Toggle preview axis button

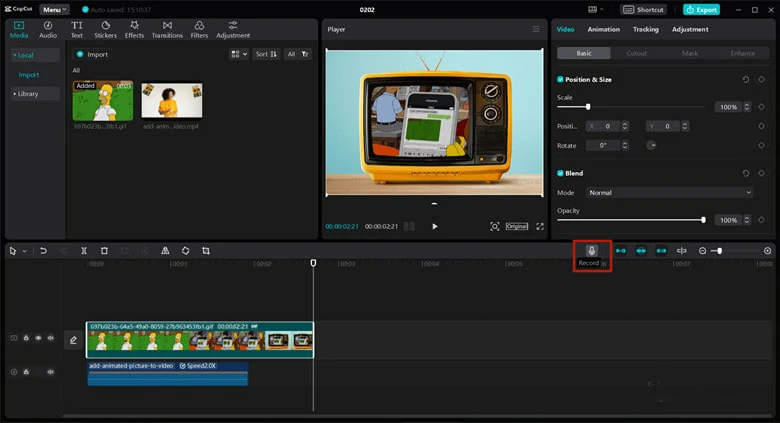click(682, 251)
